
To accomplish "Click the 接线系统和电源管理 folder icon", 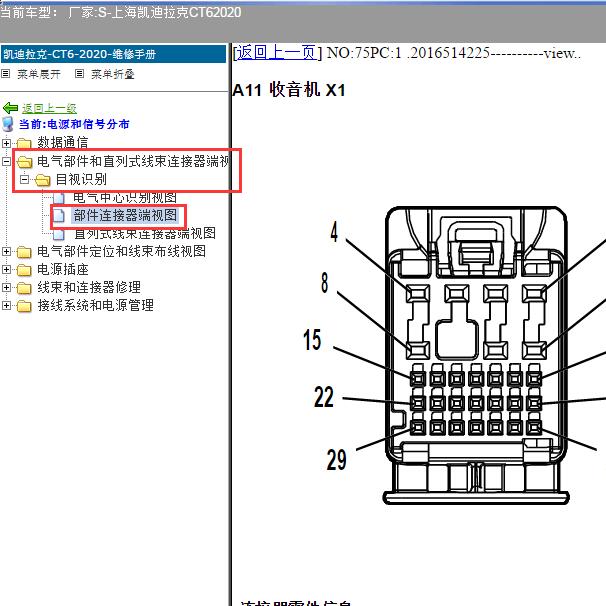I will tap(24, 306).
